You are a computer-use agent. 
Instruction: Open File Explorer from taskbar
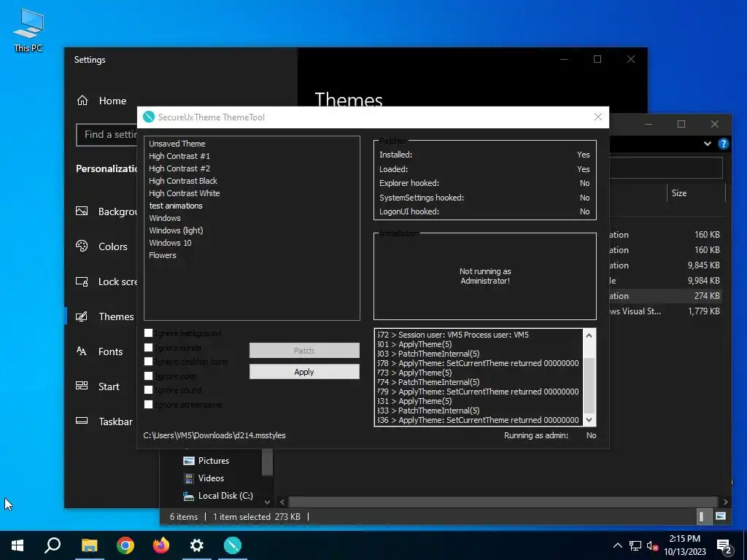coord(89,545)
